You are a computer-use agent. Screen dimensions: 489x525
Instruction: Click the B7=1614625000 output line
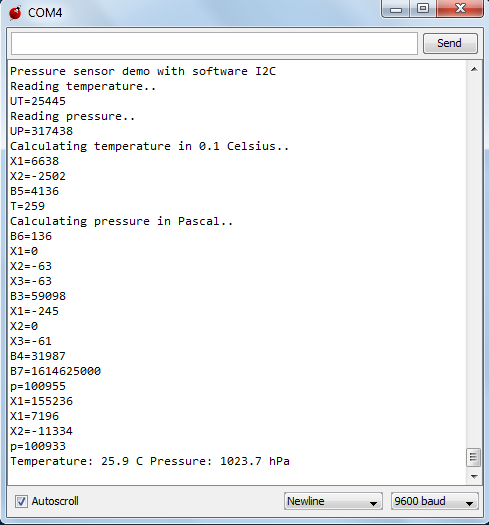56,371
